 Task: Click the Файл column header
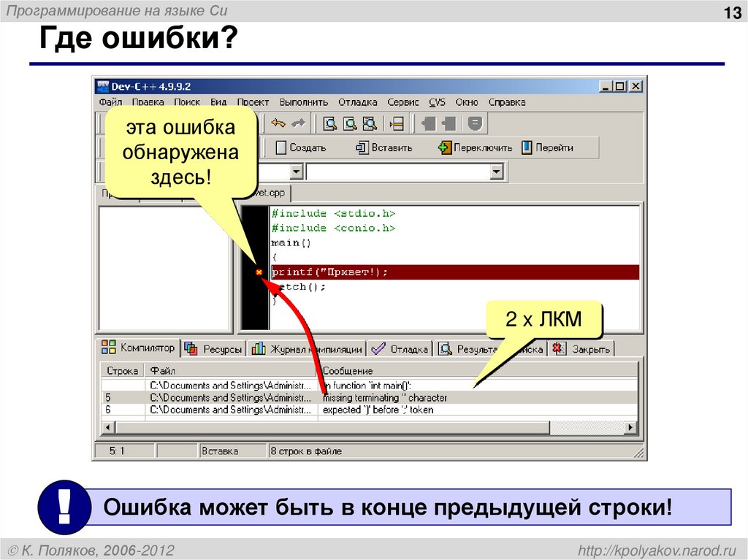coord(232,371)
